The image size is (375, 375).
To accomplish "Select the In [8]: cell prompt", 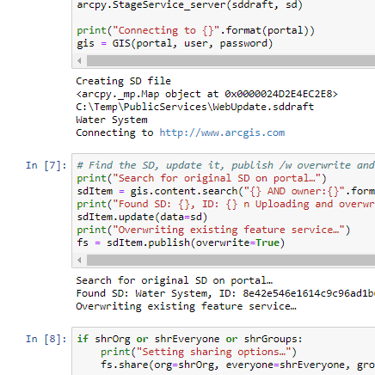I will click(x=46, y=339).
